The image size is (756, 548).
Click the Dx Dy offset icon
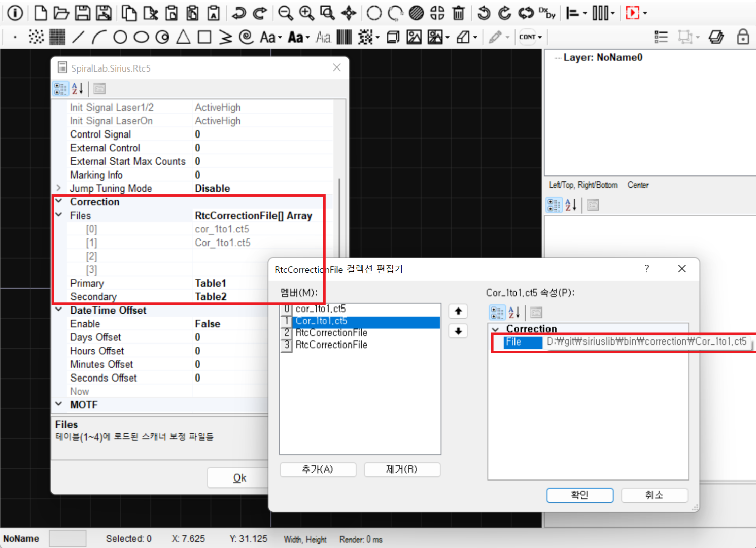[547, 13]
